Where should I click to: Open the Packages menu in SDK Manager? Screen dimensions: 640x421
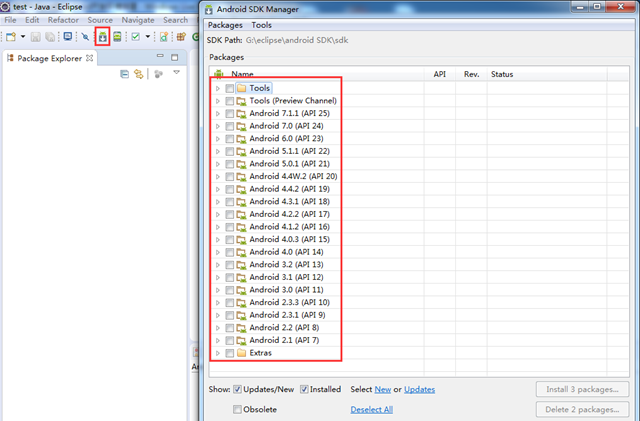coord(225,25)
